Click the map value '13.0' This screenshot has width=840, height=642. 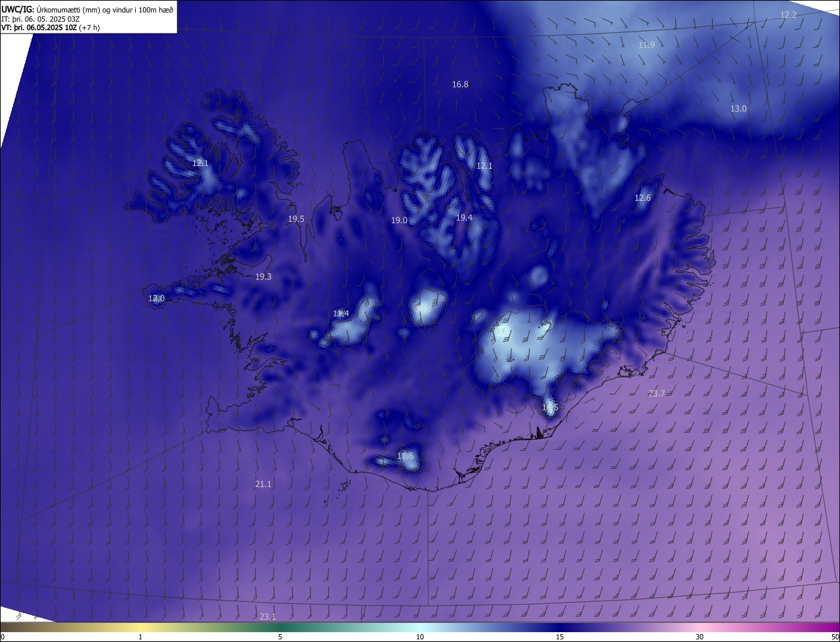(738, 108)
